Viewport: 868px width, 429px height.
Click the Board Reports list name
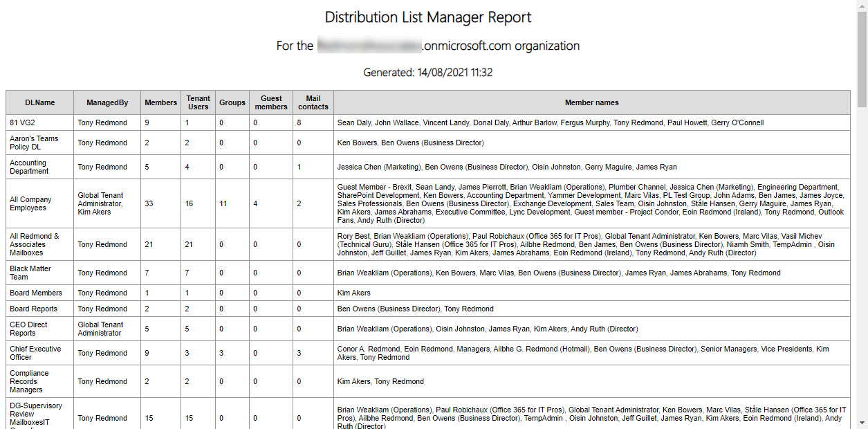point(33,309)
